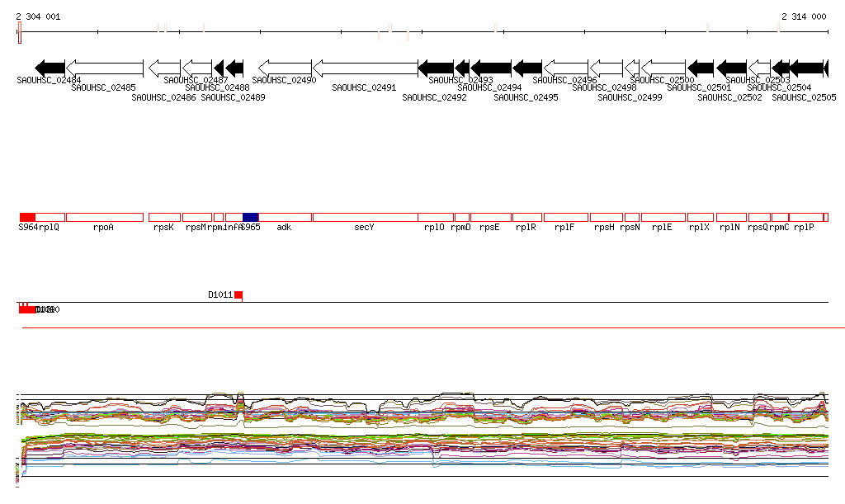Select the rpsQ feature box
The image size is (845, 504).
coord(759,217)
